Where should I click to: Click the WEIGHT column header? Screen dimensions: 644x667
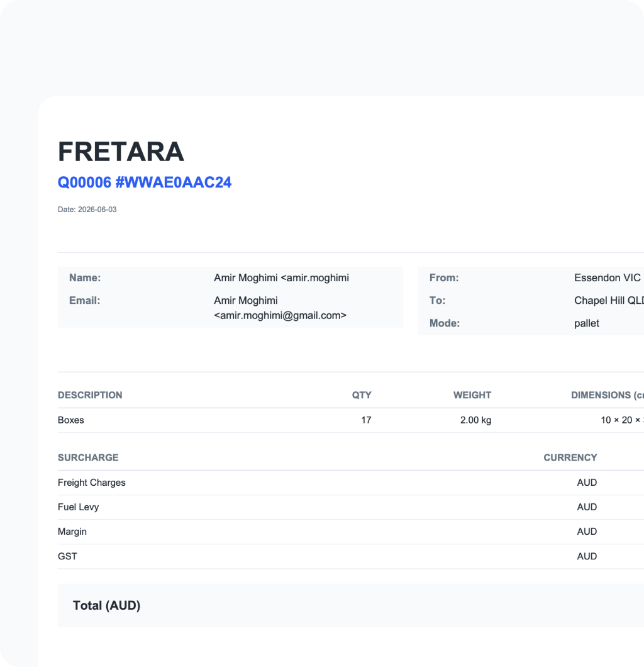tap(472, 395)
